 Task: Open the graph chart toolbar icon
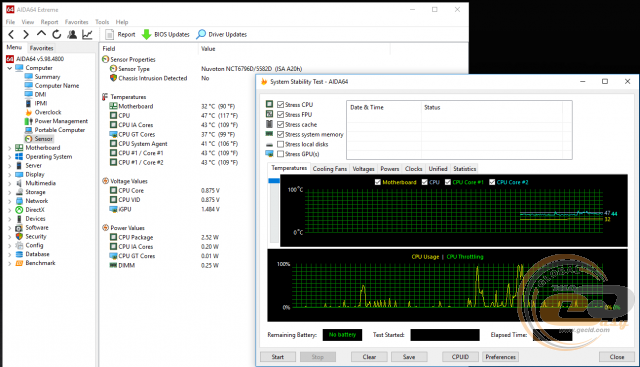pyautogui.click(x=87, y=34)
